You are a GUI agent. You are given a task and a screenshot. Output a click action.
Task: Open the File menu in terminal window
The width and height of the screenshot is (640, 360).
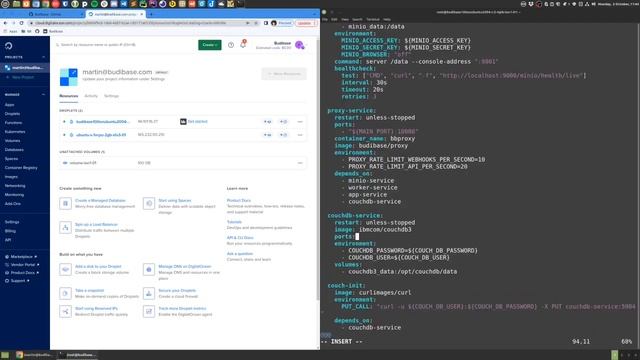pyautogui.click(x=325, y=19)
